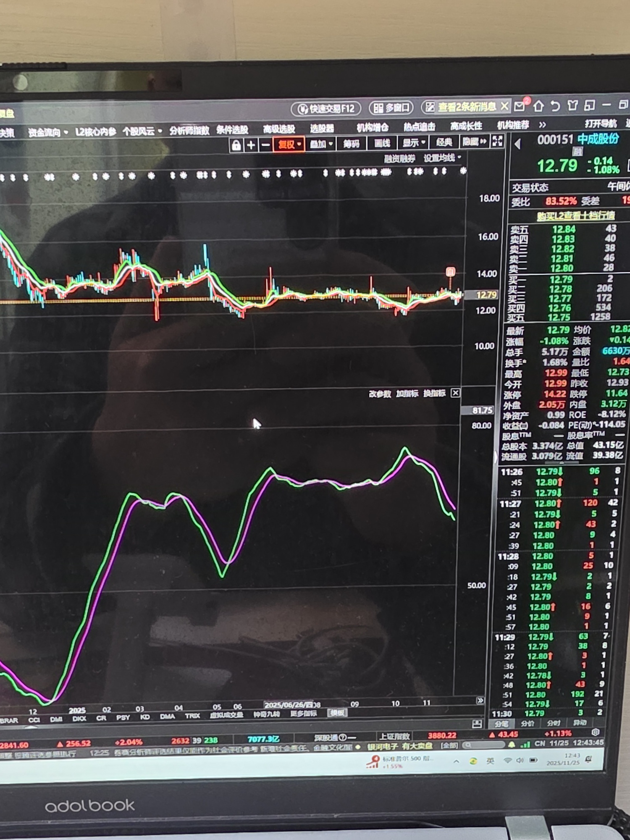Click 换指标 on indicator panel

point(434,393)
